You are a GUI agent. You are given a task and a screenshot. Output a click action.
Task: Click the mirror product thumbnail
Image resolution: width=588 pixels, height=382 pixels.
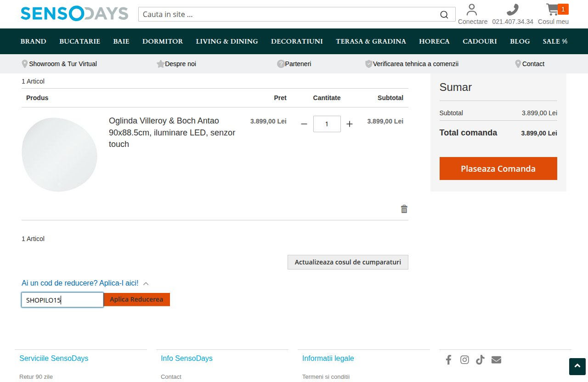(x=60, y=155)
